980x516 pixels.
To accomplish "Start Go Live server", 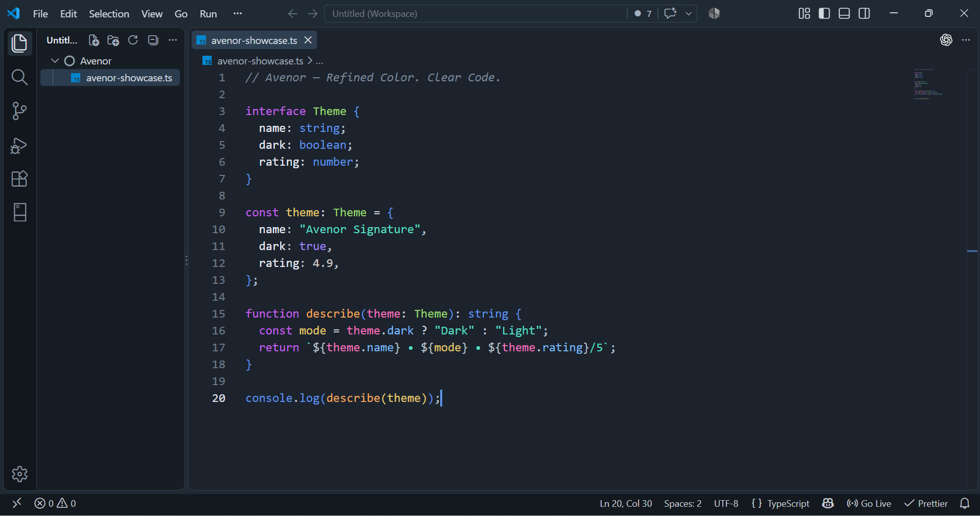I will tap(869, 503).
